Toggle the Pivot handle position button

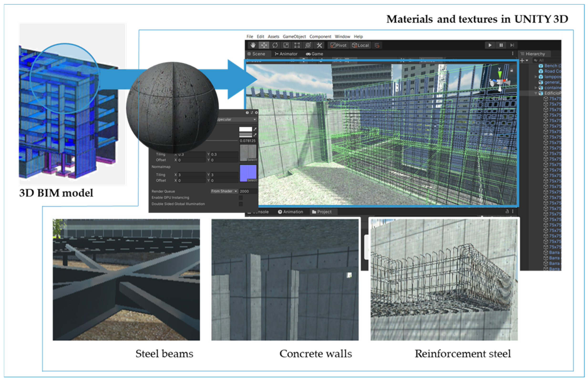pyautogui.click(x=339, y=45)
